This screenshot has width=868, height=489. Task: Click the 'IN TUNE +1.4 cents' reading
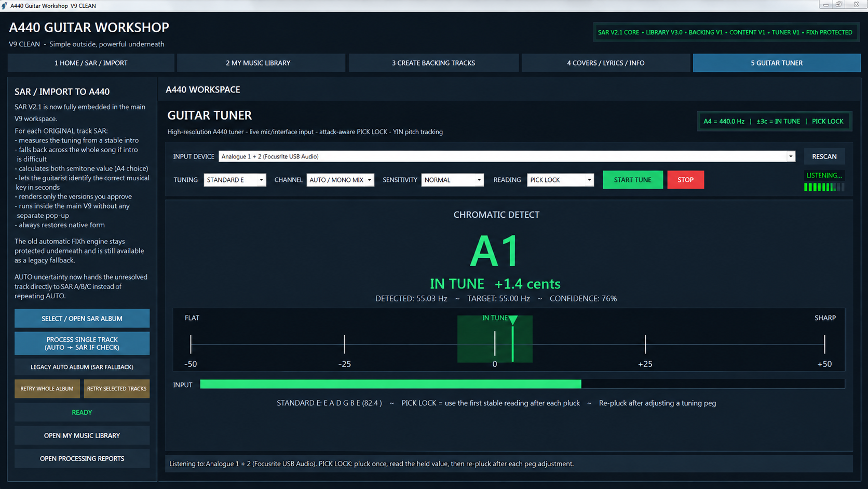(x=495, y=284)
